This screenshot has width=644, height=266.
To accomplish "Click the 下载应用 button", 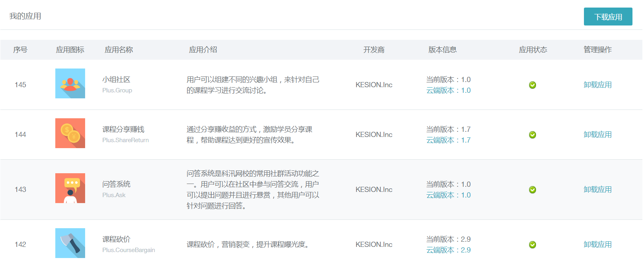I will [x=608, y=17].
